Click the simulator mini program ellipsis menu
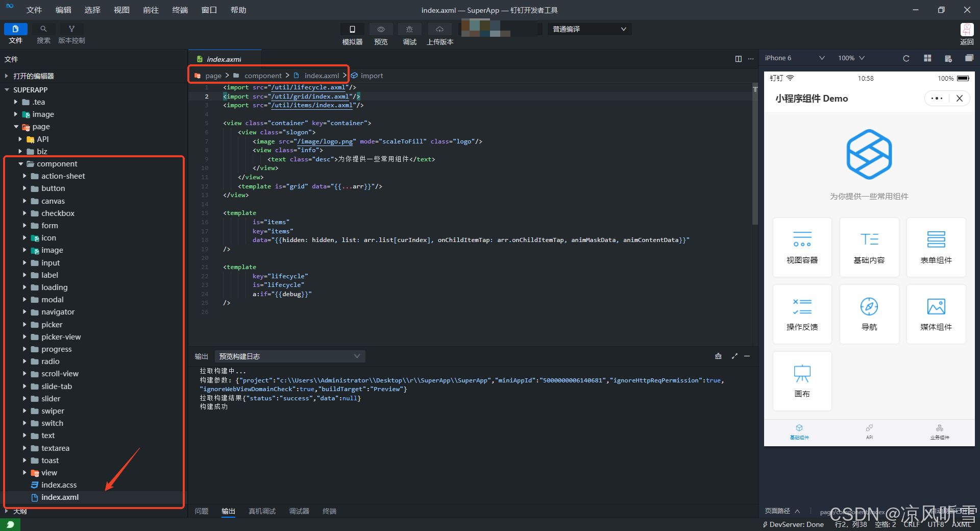 (x=937, y=99)
